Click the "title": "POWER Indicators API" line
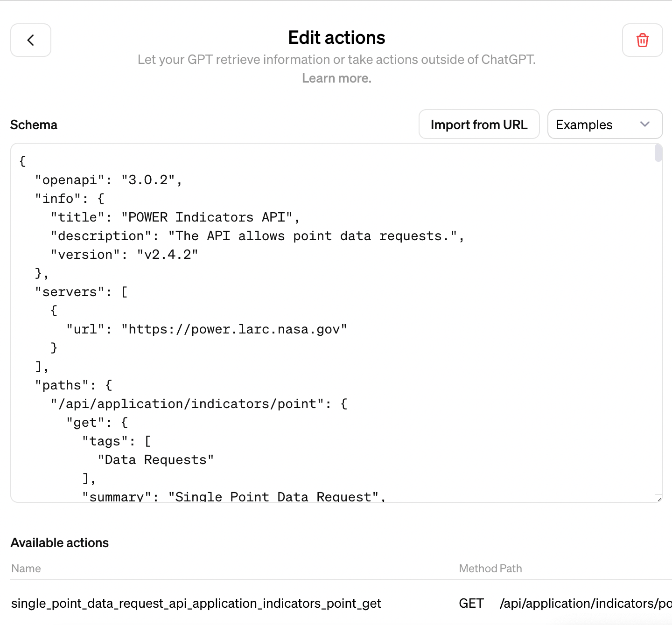 pyautogui.click(x=175, y=217)
